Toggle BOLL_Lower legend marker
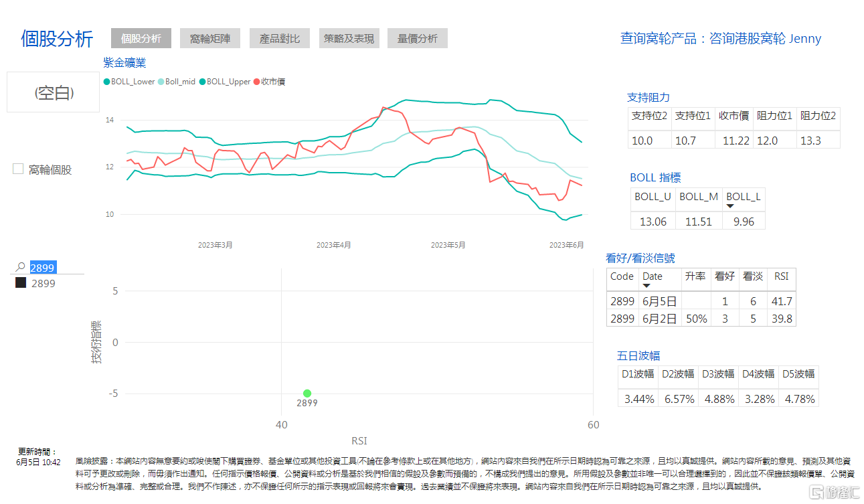The width and height of the screenshot is (864, 504). point(106,82)
